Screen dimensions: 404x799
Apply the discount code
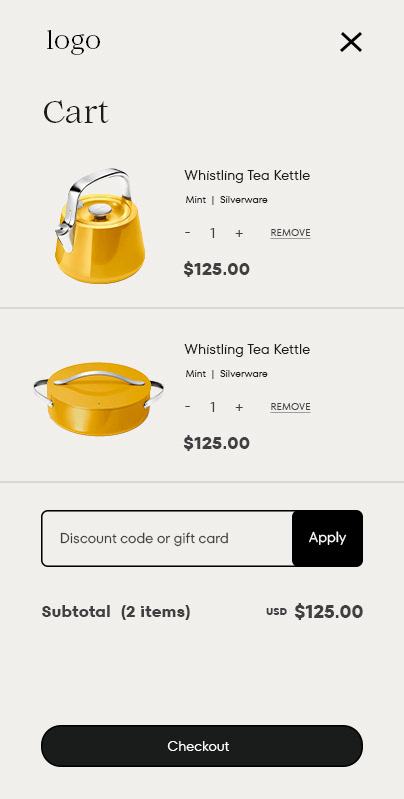(x=328, y=538)
